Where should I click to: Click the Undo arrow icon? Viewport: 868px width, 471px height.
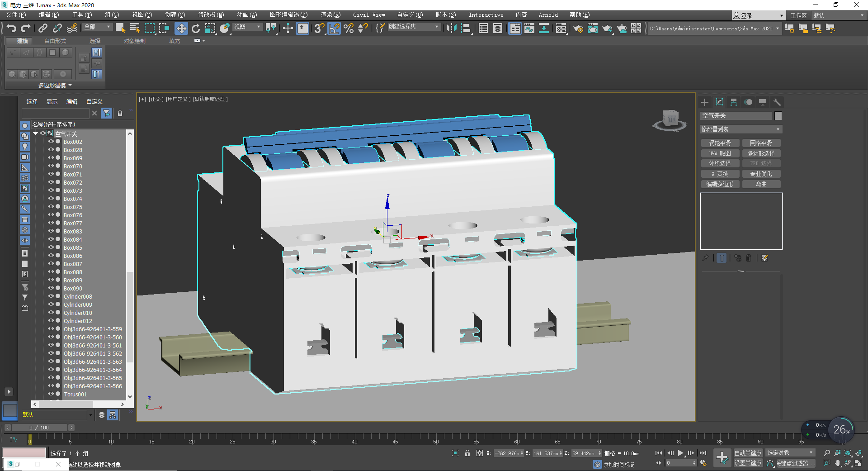11,29
